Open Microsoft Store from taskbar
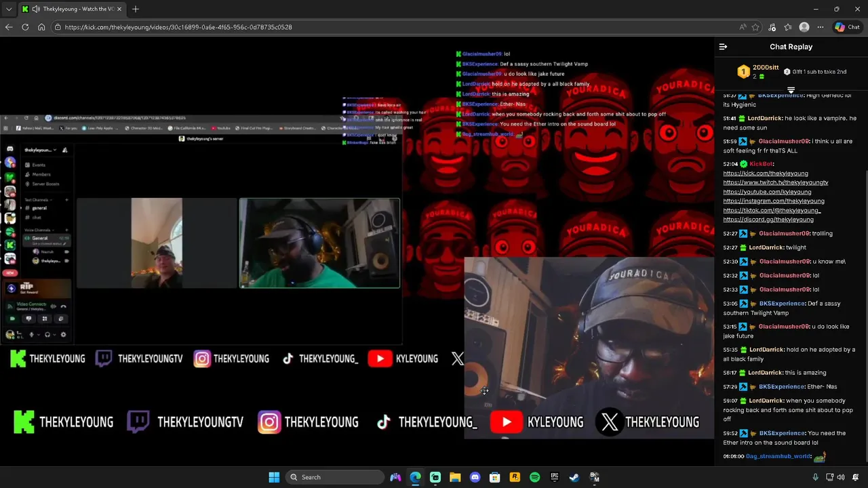Viewport: 868px width, 488px height. 494,477
